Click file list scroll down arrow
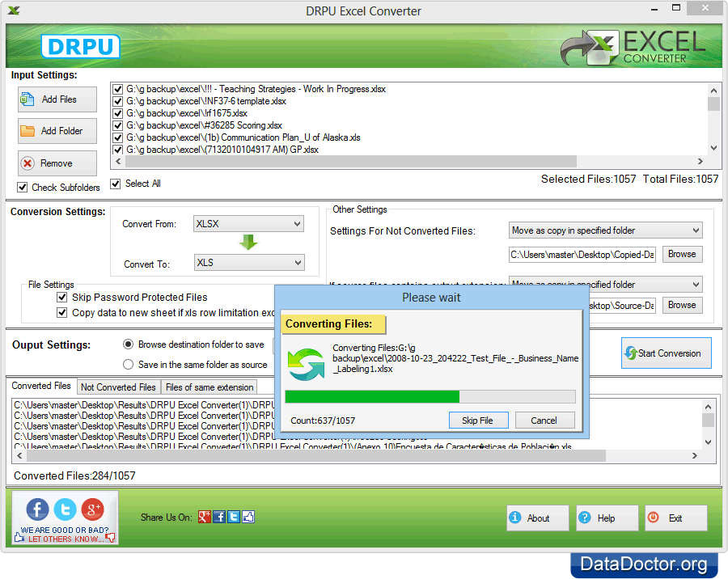Viewport: 728px width, 579px height. pos(713,148)
